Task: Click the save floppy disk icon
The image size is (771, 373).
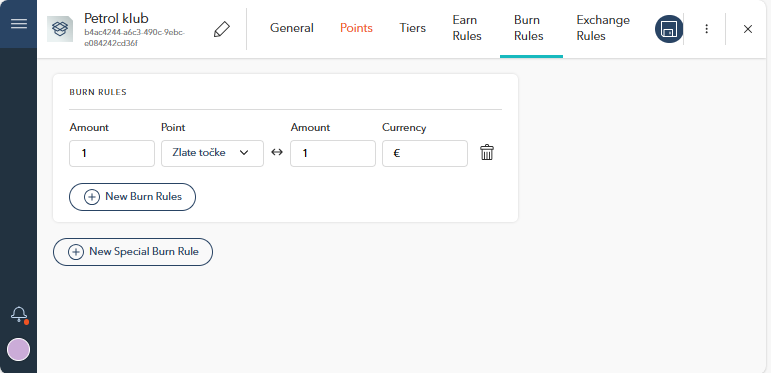Action: coord(669,29)
